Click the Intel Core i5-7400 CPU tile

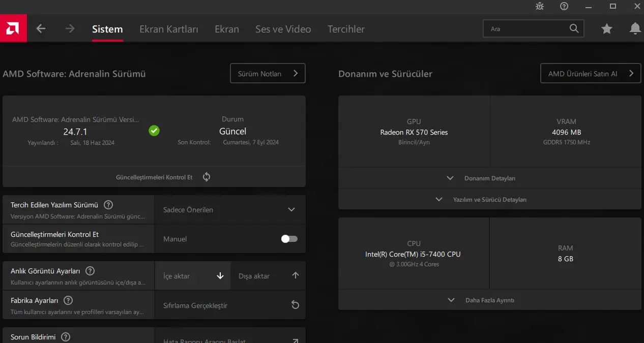[414, 254]
